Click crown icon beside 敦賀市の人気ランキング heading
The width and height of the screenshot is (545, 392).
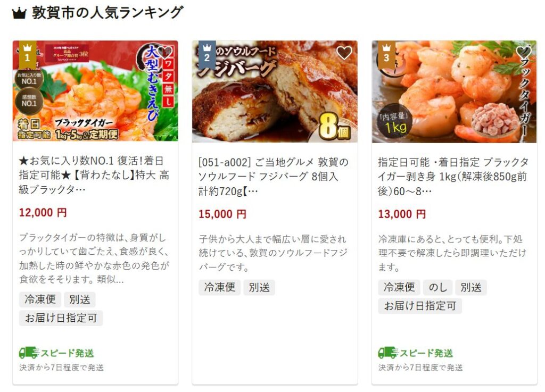click(19, 13)
